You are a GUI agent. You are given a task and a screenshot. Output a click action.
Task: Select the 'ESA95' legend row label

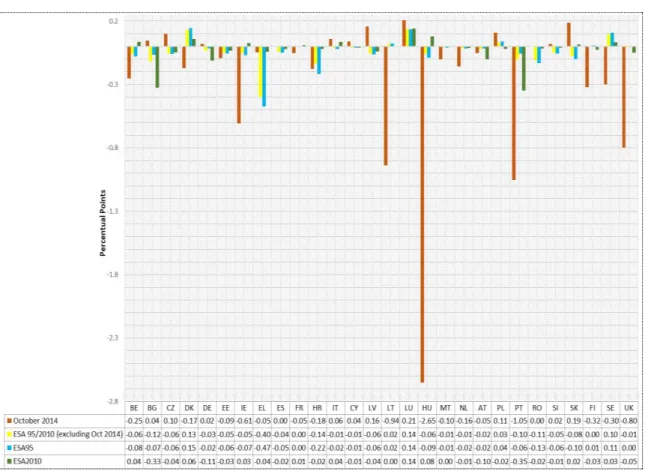[23, 448]
